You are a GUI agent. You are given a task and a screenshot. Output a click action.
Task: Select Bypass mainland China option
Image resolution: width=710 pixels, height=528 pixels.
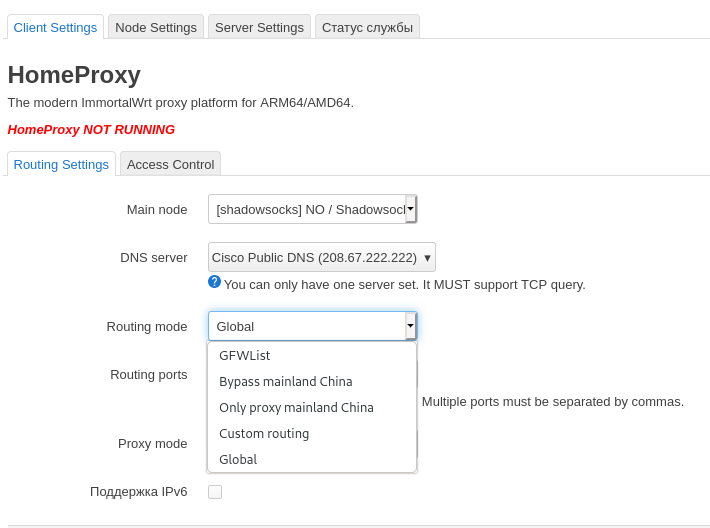click(x=286, y=381)
